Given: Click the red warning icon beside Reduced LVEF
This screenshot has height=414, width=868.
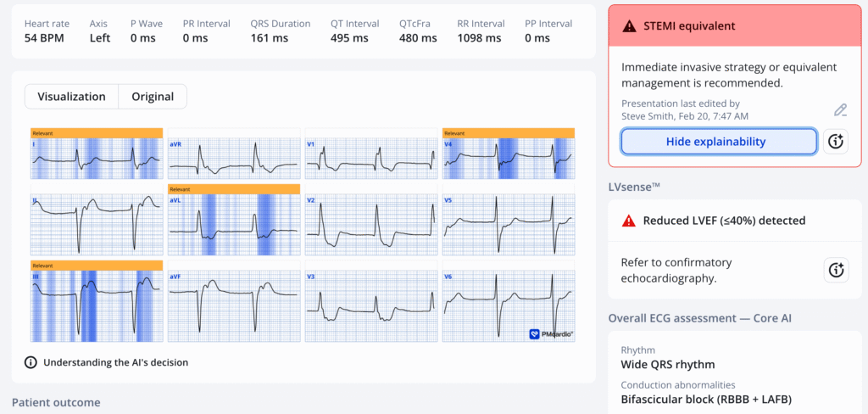Looking at the screenshot, I should point(628,221).
